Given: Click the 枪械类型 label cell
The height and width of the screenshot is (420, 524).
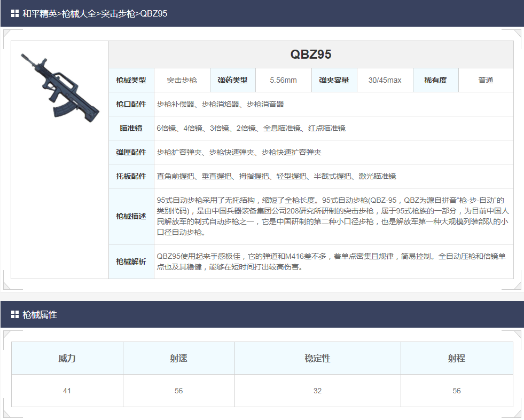Looking at the screenshot, I should [131, 80].
